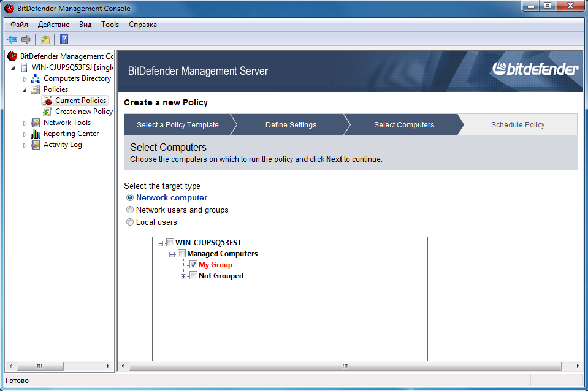Expand the Not Grouped tree node
The image size is (588, 391).
point(183,276)
